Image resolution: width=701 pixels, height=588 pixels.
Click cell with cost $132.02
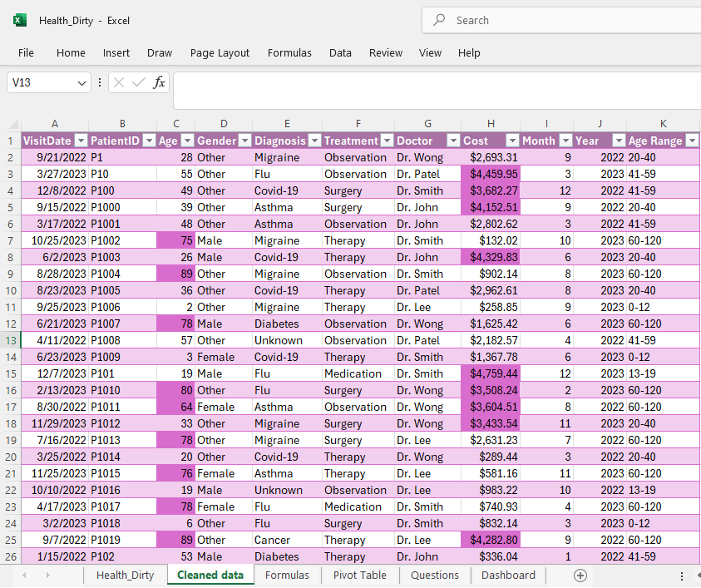click(491, 241)
